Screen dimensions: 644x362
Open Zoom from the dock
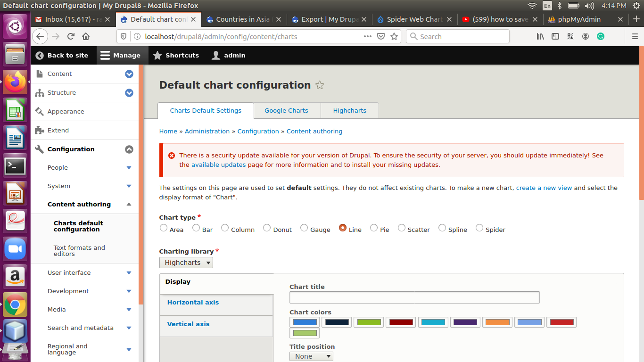(15, 249)
